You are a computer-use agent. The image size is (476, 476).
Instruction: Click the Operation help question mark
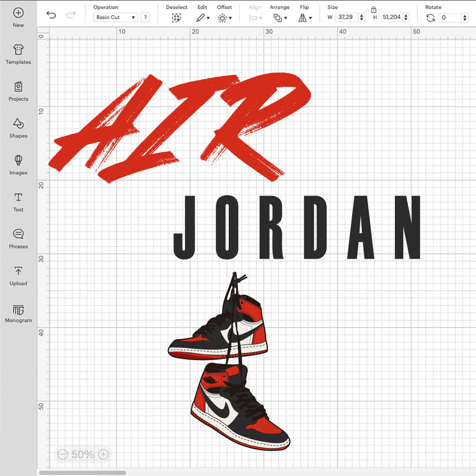pos(145,17)
